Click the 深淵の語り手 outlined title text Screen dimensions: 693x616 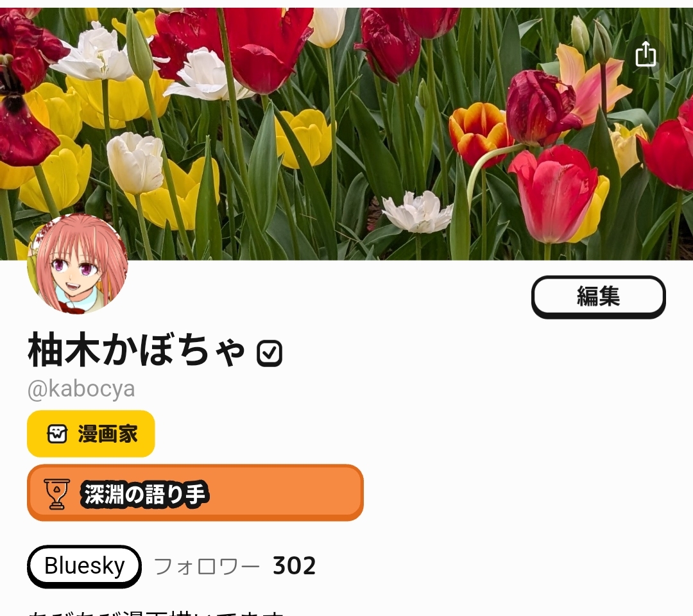click(x=144, y=493)
